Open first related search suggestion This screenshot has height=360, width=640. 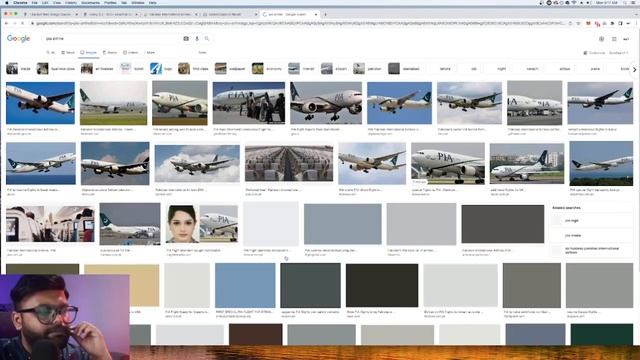point(590,220)
